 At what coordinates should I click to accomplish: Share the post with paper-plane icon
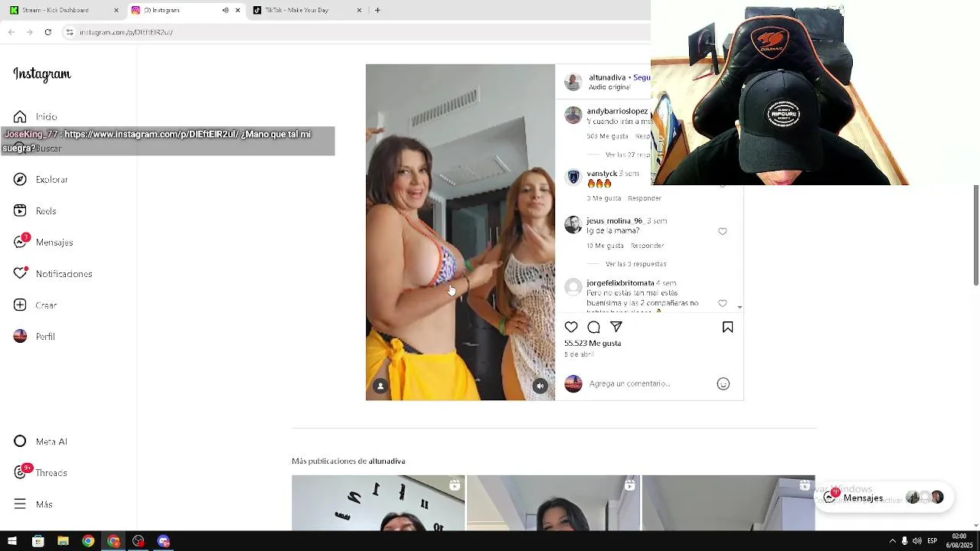click(x=616, y=327)
